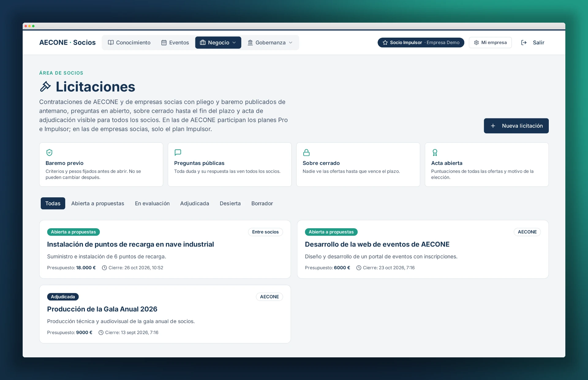Switch to the En evaluación tab
The height and width of the screenshot is (380, 588).
pyautogui.click(x=152, y=203)
